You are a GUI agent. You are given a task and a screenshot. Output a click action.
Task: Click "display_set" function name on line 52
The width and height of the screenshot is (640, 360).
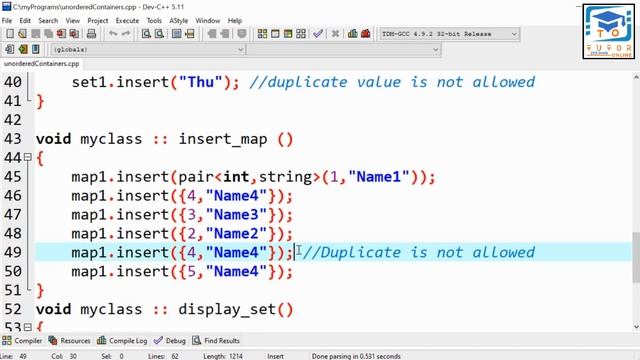pyautogui.click(x=227, y=309)
